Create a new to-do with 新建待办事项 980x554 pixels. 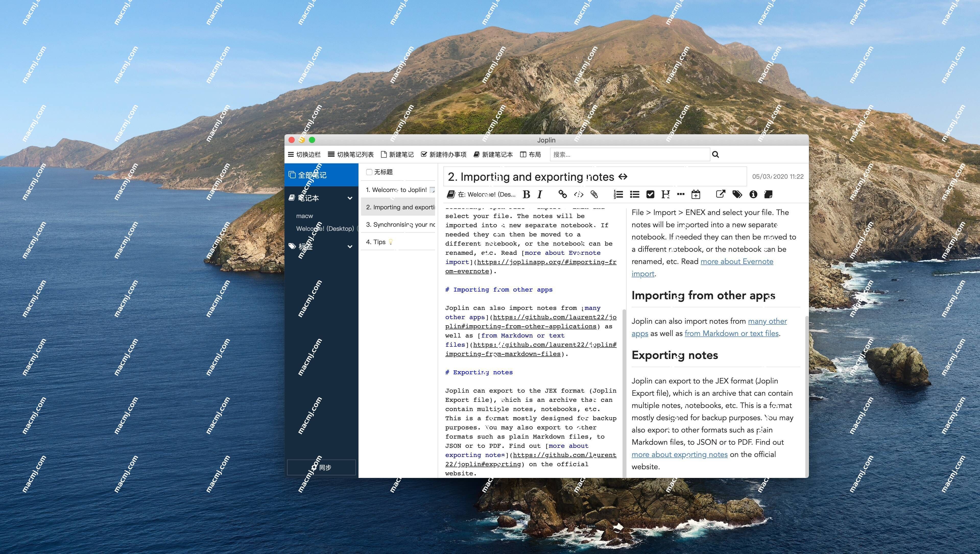[x=444, y=154]
